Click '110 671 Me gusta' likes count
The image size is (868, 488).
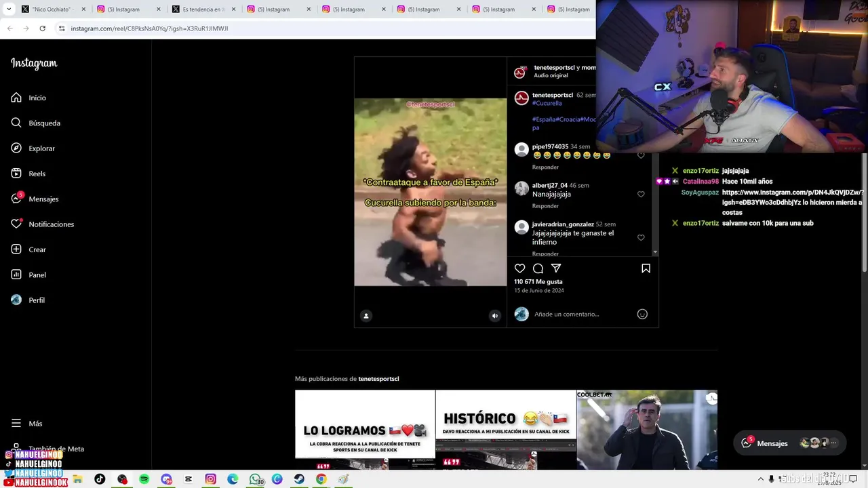[538, 282]
